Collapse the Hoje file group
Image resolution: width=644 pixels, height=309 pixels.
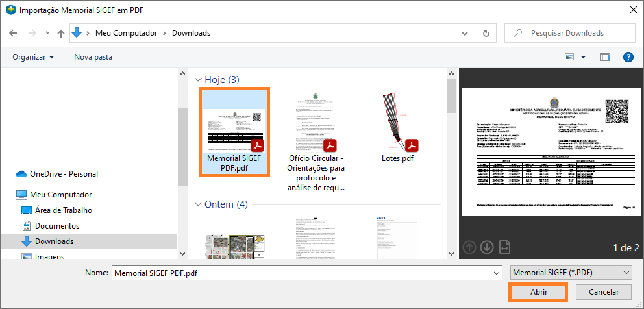pyautogui.click(x=199, y=80)
